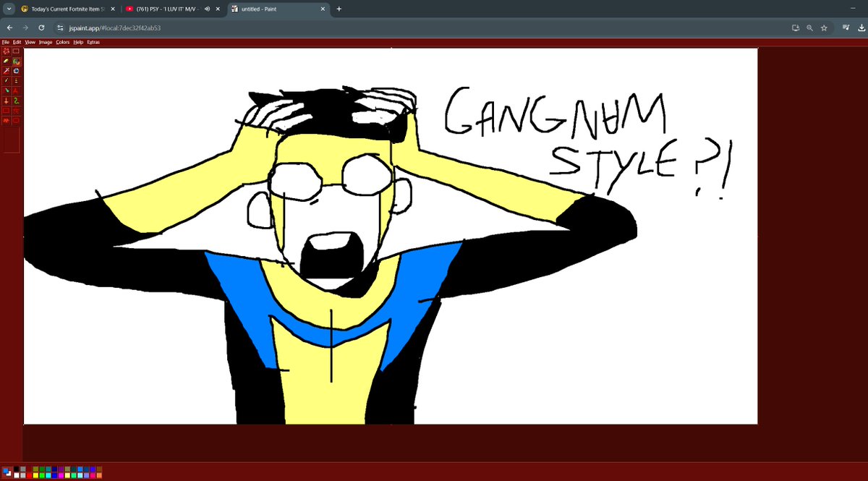Open the Edit menu
Viewport: 868px width, 481px height.
[x=17, y=42]
